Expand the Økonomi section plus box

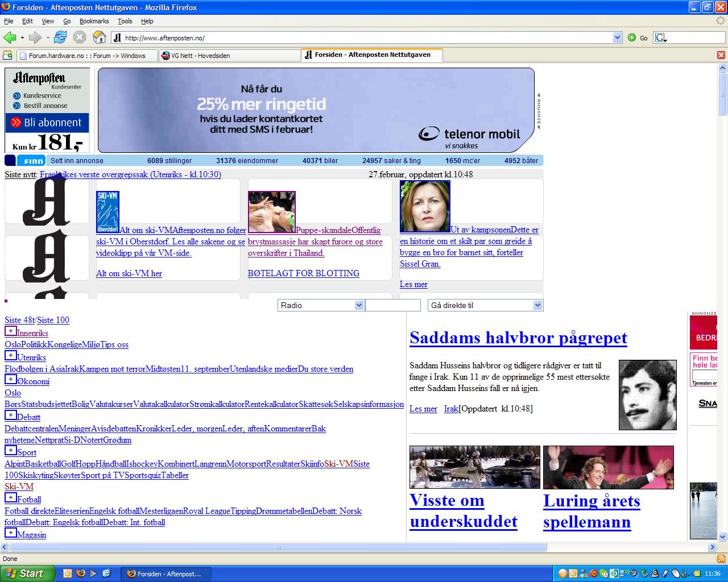click(x=10, y=379)
